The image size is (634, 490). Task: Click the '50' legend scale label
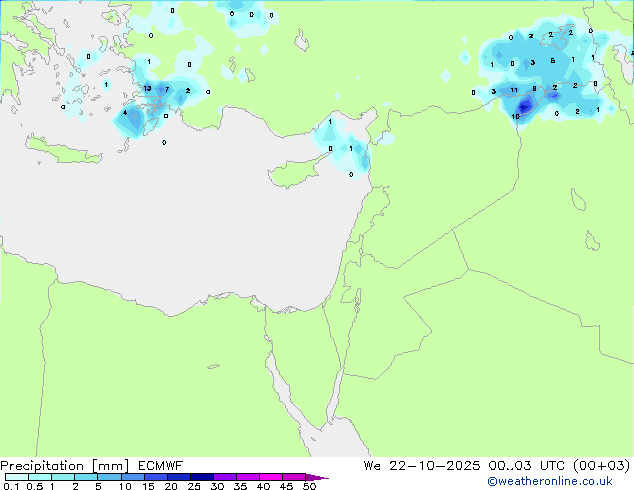tap(310, 486)
